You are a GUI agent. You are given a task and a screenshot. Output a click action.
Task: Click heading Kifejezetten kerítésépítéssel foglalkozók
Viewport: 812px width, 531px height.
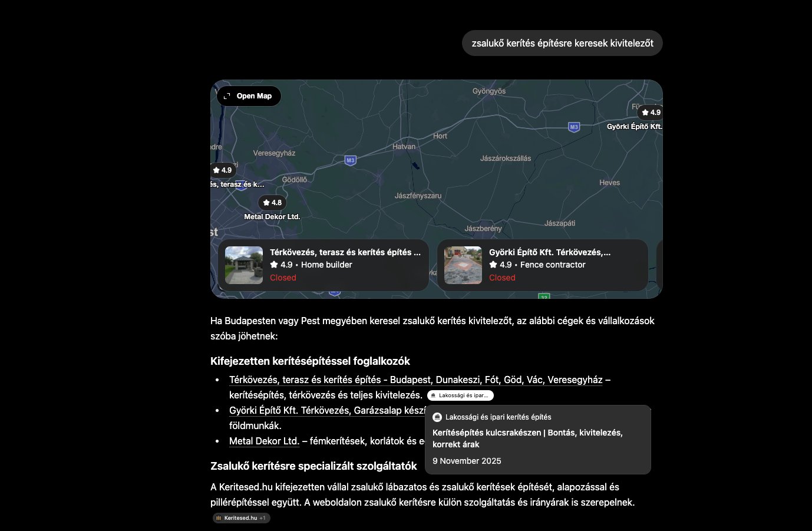pos(310,361)
